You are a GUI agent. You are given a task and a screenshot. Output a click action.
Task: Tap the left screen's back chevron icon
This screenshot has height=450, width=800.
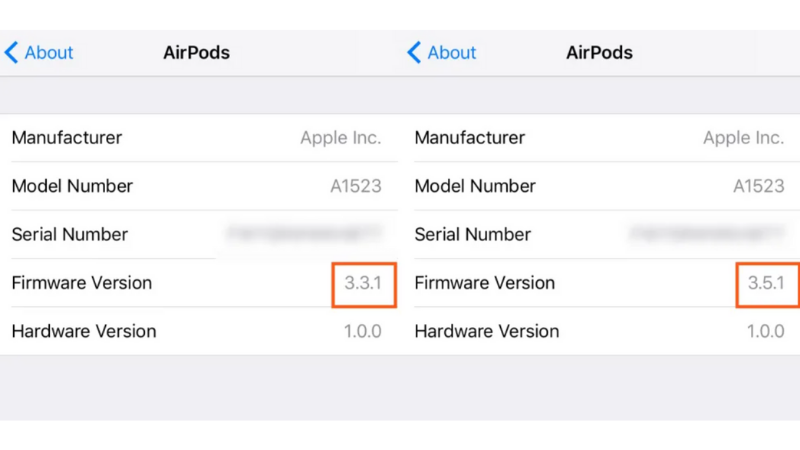coord(11,53)
